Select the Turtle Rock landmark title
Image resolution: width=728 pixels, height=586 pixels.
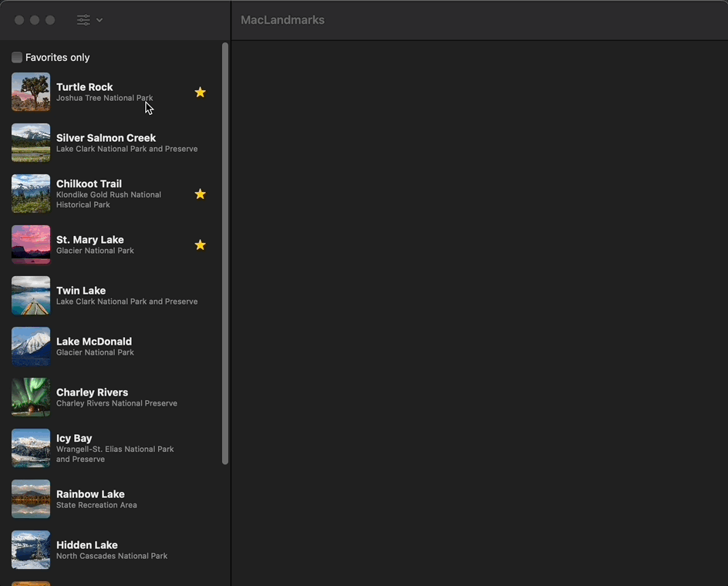[x=85, y=87]
